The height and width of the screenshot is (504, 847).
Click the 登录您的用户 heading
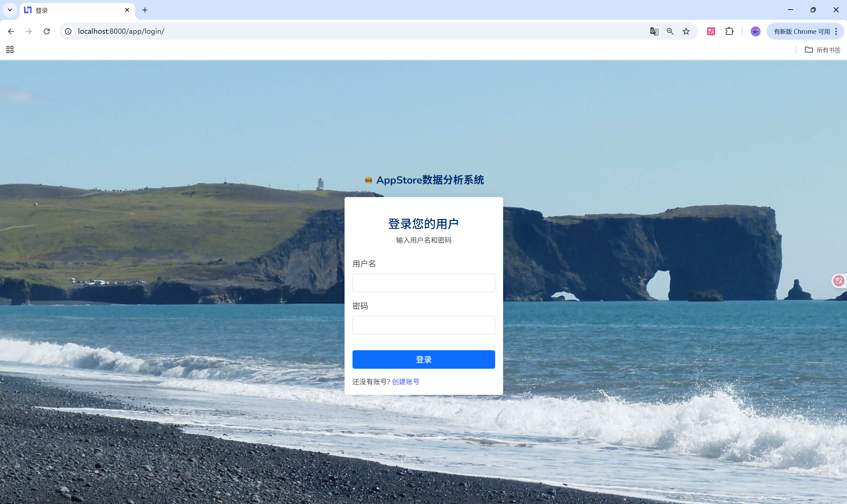tap(424, 224)
